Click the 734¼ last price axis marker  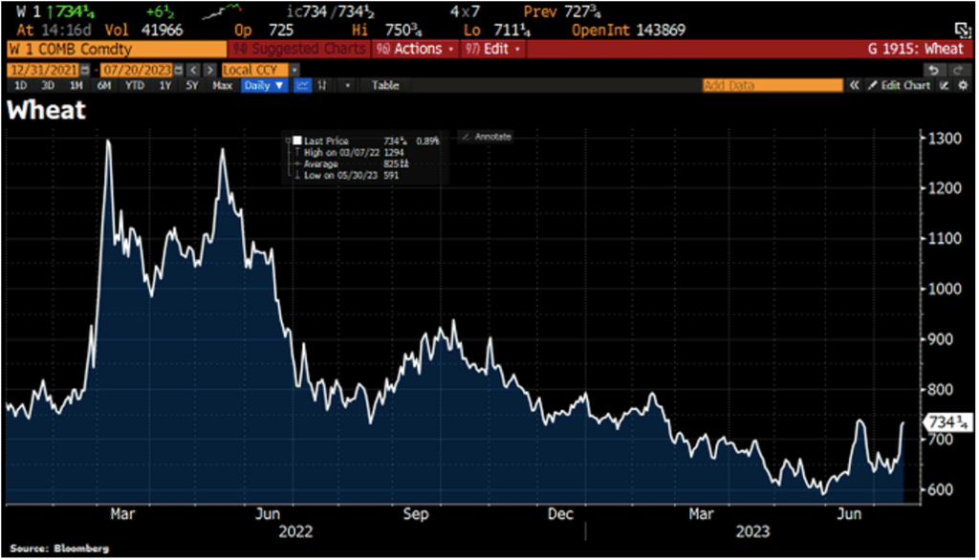click(x=947, y=422)
